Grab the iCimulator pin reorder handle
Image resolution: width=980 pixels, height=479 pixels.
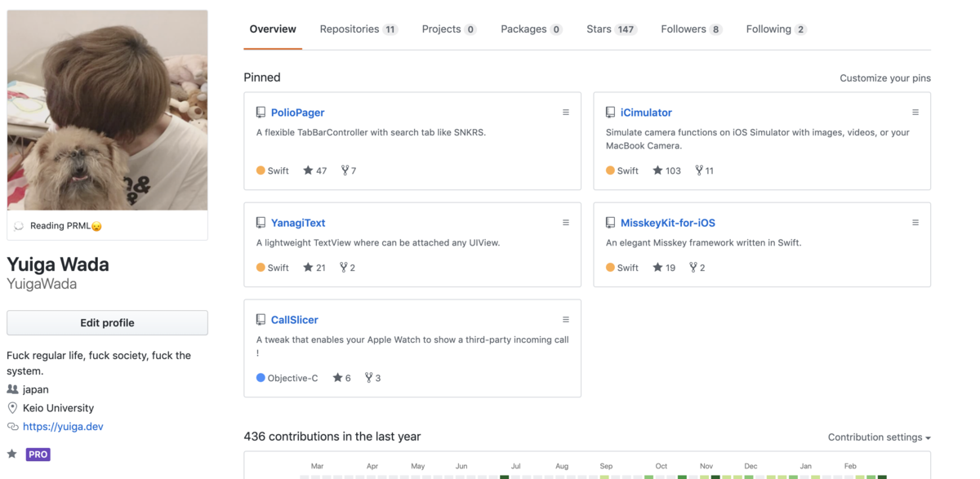(x=915, y=113)
